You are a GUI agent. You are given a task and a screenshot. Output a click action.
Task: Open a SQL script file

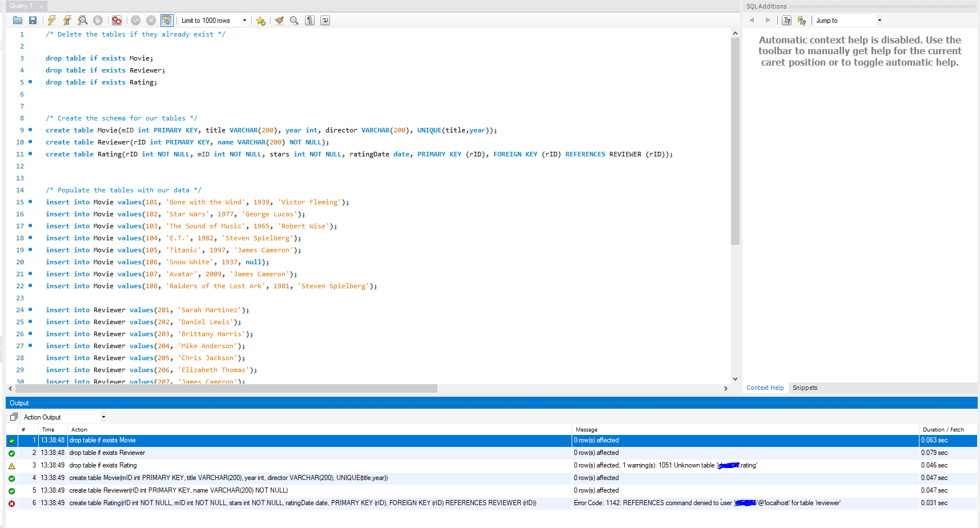point(18,21)
